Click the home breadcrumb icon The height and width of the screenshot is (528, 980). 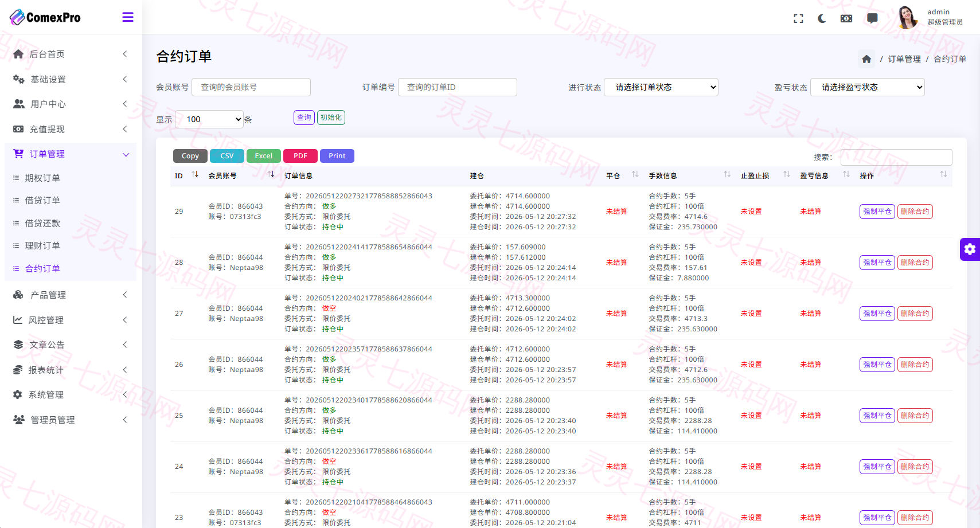(x=866, y=59)
